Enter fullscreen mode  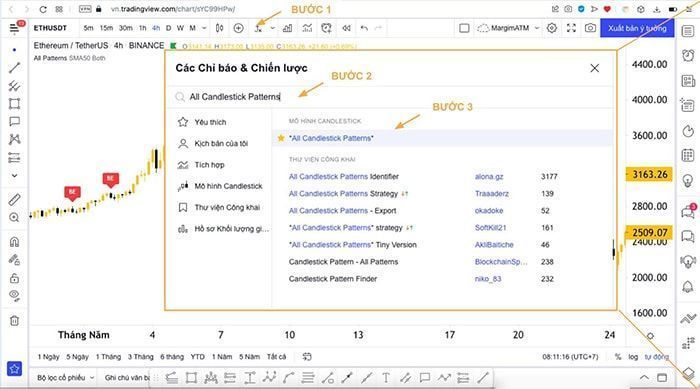(x=571, y=28)
